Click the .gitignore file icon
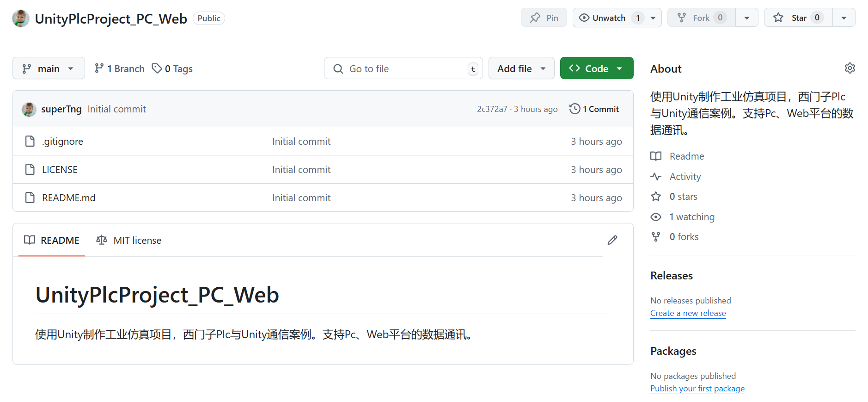The height and width of the screenshot is (402, 868). 30,141
